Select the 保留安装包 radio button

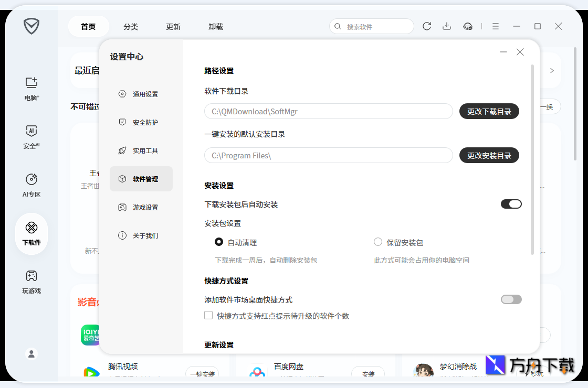[377, 242]
